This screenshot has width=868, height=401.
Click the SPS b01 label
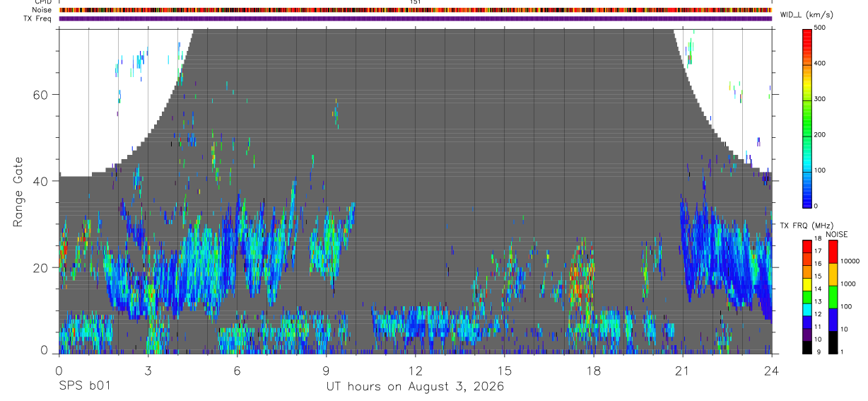pyautogui.click(x=84, y=387)
